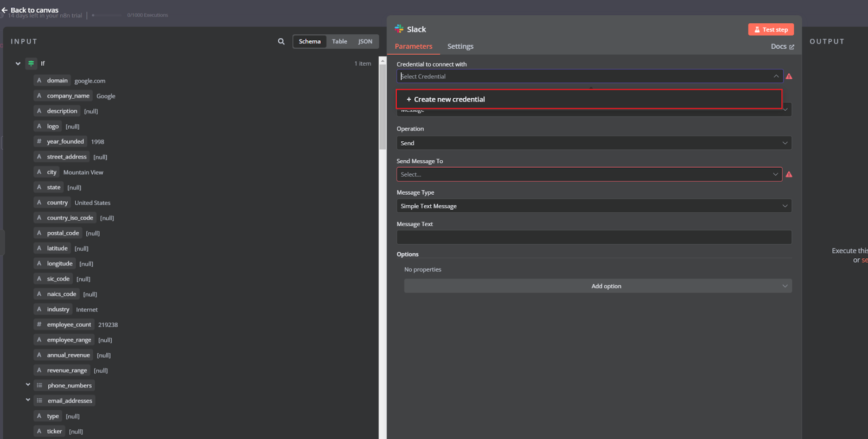The height and width of the screenshot is (439, 868).
Task: Click the external link icon beside Docs
Action: [792, 47]
